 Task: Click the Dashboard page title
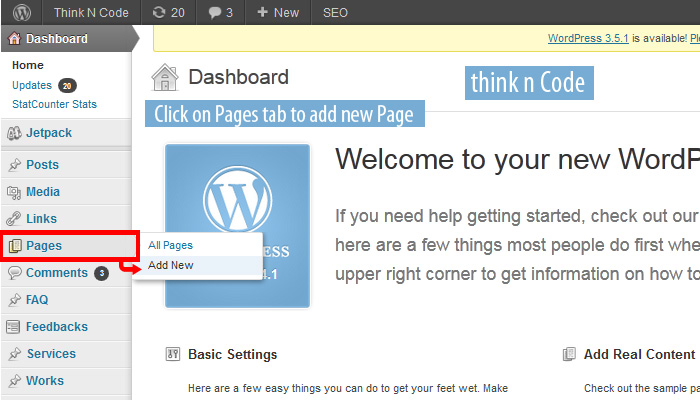click(x=238, y=77)
